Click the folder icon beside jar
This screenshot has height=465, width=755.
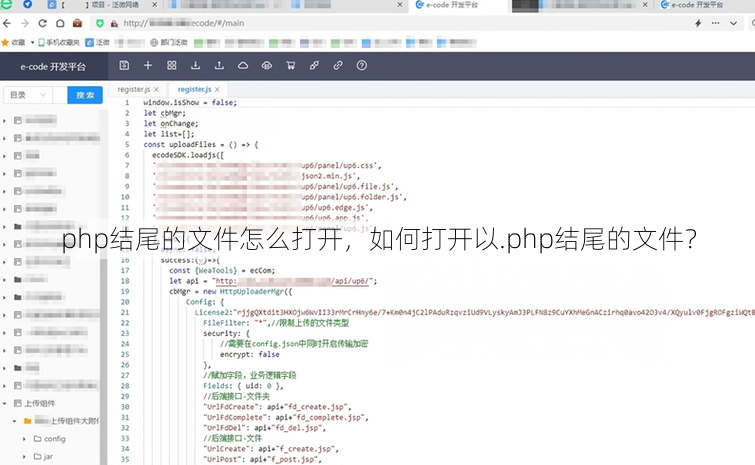click(x=38, y=456)
